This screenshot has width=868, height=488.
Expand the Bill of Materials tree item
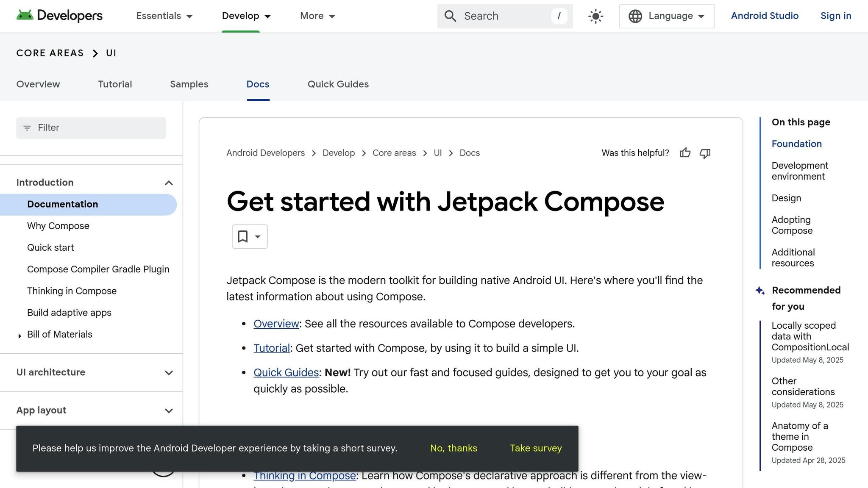click(19, 336)
